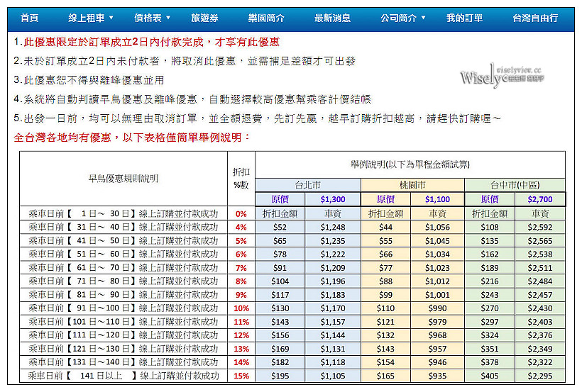Screen dimensions: 582x392
Task: View 我的訂單 orders page
Action: point(465,18)
